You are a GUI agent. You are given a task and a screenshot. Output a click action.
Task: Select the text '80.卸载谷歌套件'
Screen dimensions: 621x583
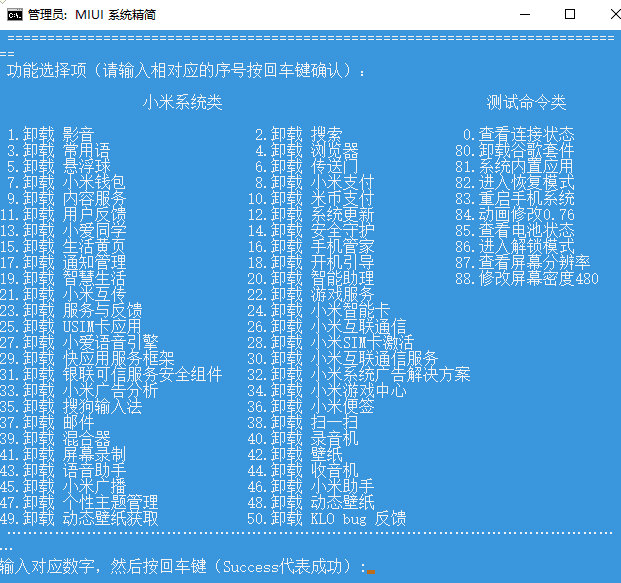[514, 151]
